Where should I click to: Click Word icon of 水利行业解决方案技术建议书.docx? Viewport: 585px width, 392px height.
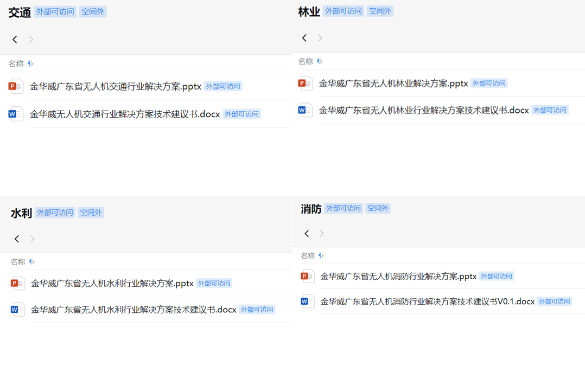pos(17,309)
